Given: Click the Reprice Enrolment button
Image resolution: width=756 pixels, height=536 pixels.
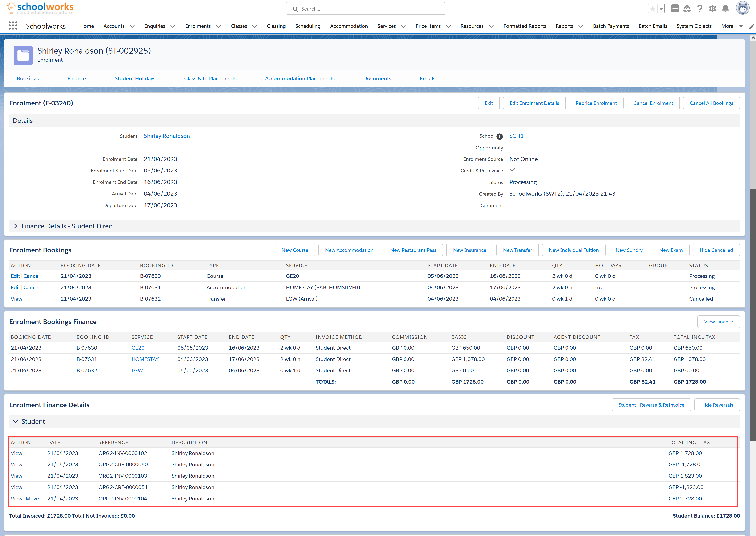Looking at the screenshot, I should [x=596, y=103].
